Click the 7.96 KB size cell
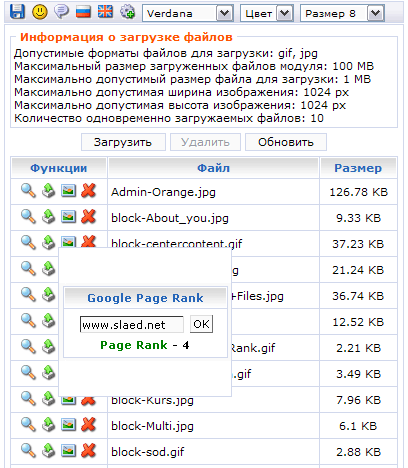 359,400
